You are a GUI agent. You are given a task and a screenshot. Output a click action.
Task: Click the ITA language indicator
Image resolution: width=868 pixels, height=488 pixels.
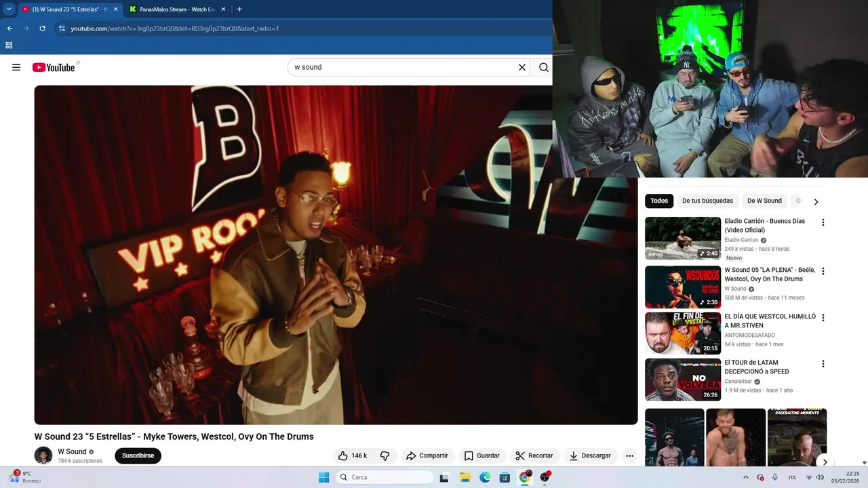[792, 477]
